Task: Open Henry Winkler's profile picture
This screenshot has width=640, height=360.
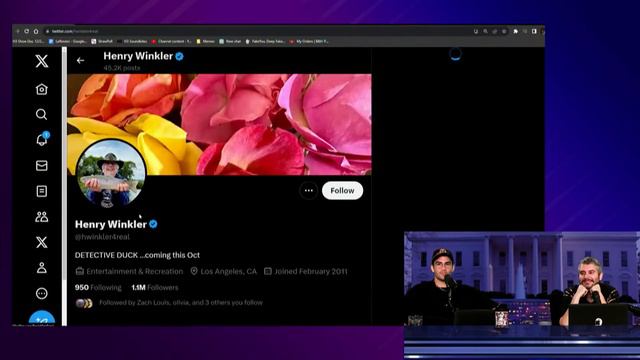Action: click(x=111, y=173)
